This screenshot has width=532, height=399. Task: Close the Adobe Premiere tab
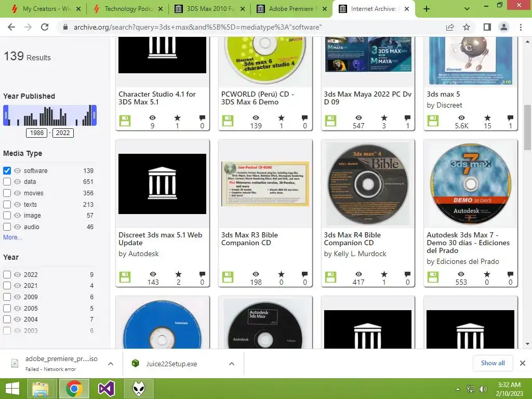click(325, 9)
